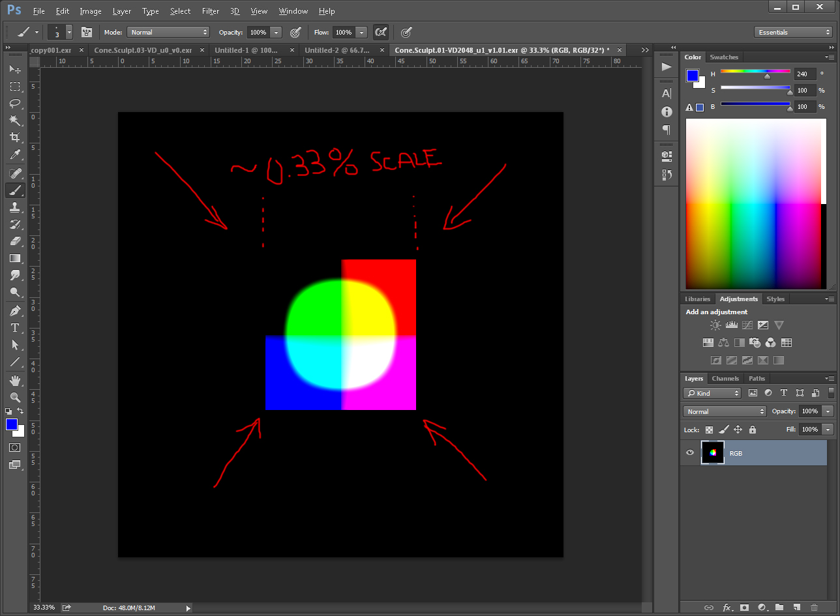
Task: Select the Pen tool
Action: pyautogui.click(x=15, y=310)
